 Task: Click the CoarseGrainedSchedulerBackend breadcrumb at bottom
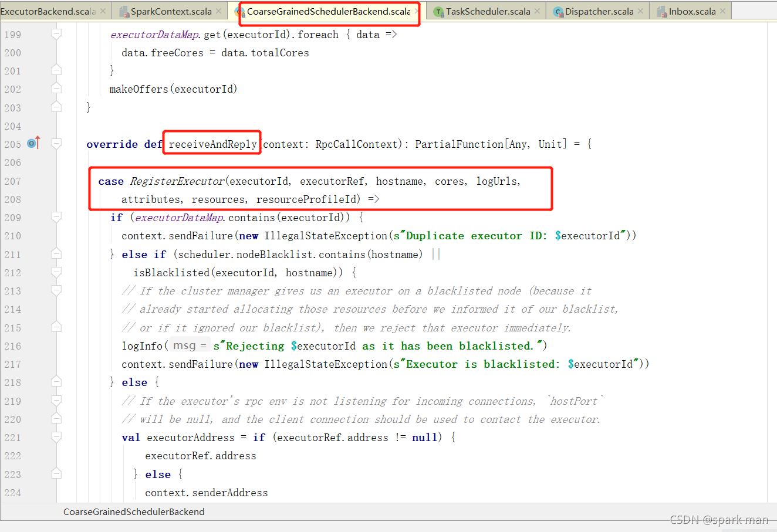(x=134, y=511)
